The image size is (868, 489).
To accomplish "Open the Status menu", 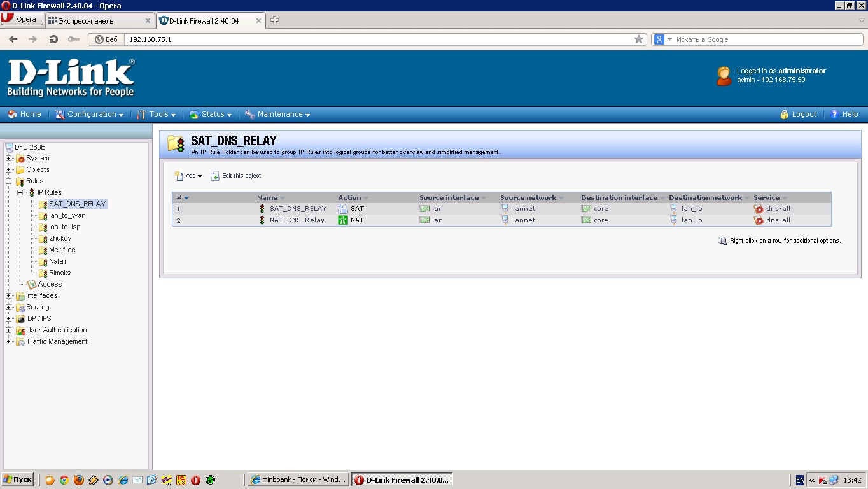I will (x=211, y=115).
